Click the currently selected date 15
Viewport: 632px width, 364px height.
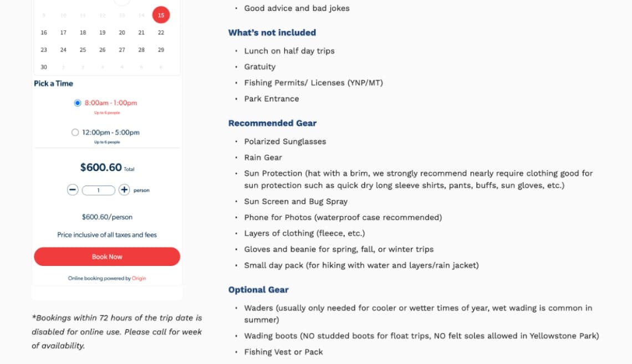click(161, 15)
